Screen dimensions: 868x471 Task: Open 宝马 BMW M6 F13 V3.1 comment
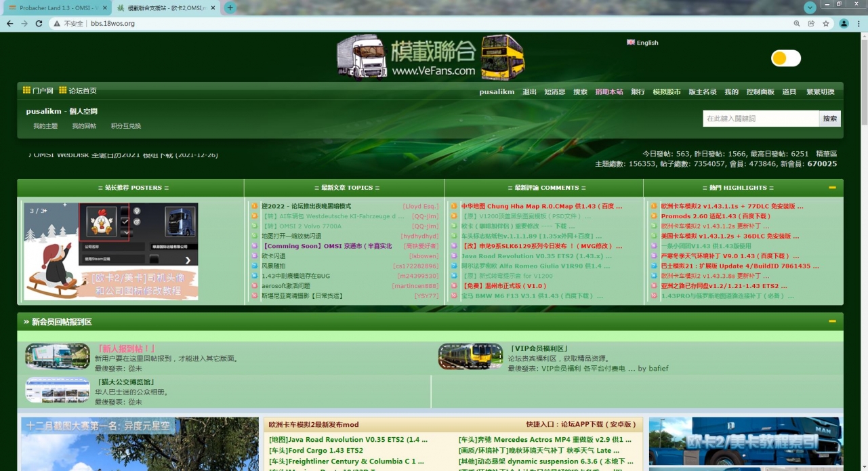(533, 296)
